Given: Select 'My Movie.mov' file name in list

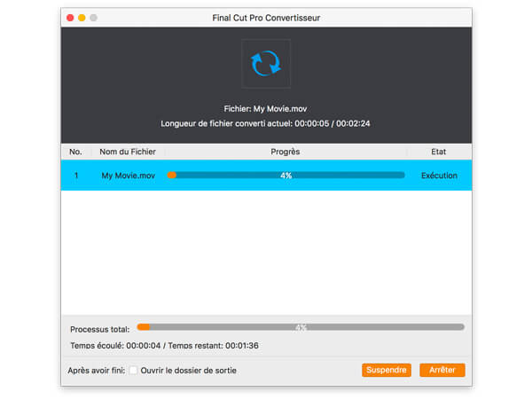Looking at the screenshot, I should coord(129,176).
